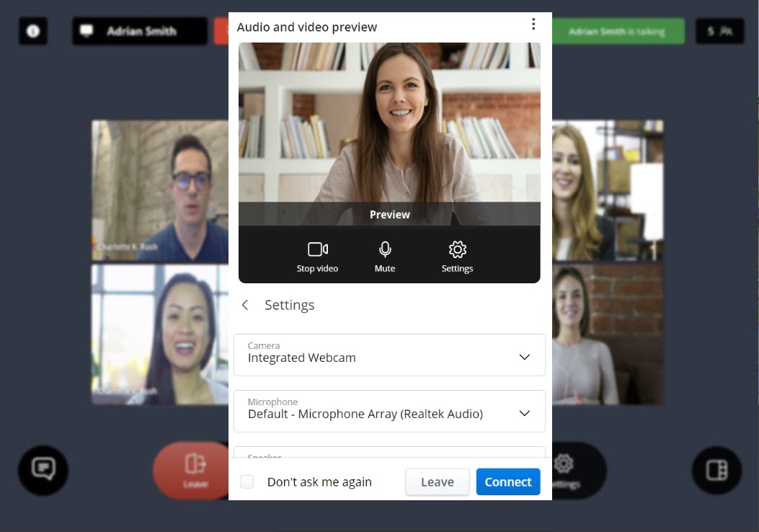This screenshot has height=532, width=759.
Task: Expand the Camera Integrated Webcam dropdown
Action: click(389, 355)
